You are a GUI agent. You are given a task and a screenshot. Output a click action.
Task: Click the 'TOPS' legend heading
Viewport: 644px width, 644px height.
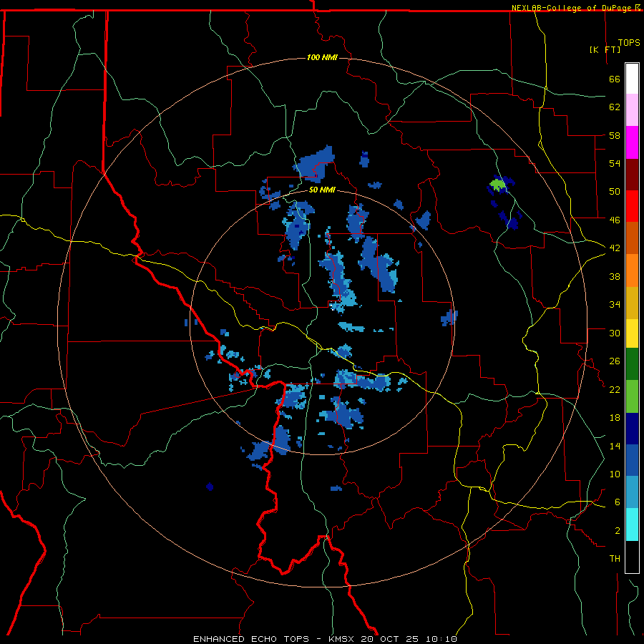pos(629,43)
